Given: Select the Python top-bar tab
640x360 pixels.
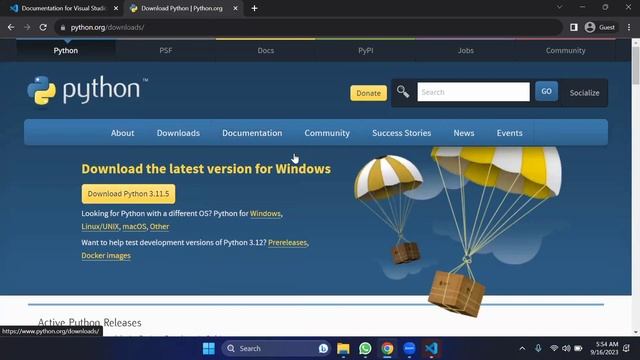Looking at the screenshot, I should [x=66, y=51].
